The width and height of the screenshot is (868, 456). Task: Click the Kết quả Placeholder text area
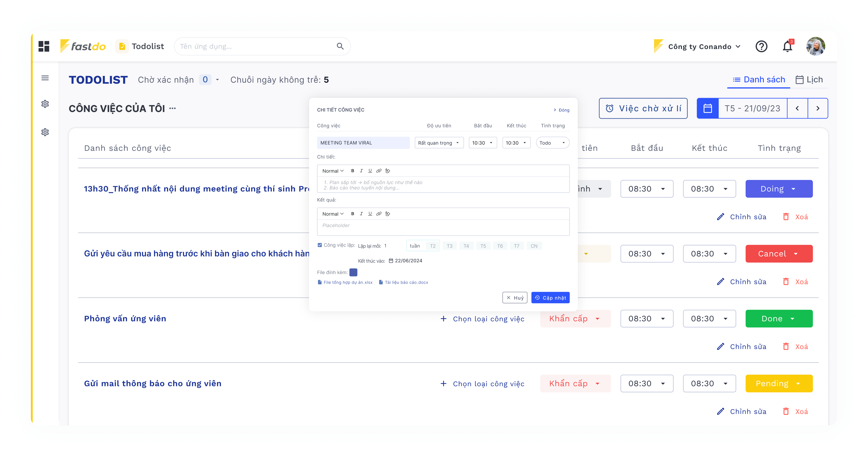point(443,227)
